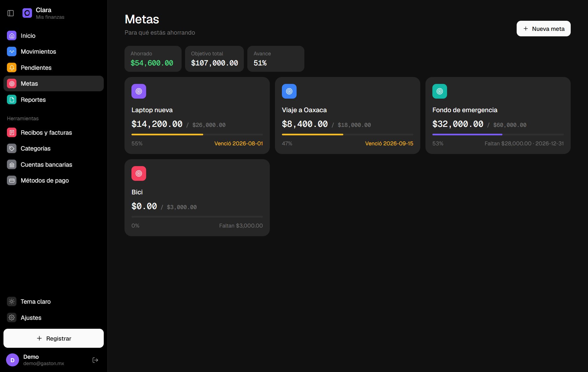This screenshot has height=372, width=588.
Task: Click the 'Venció 2026-08-01' due date text
Action: click(x=239, y=144)
